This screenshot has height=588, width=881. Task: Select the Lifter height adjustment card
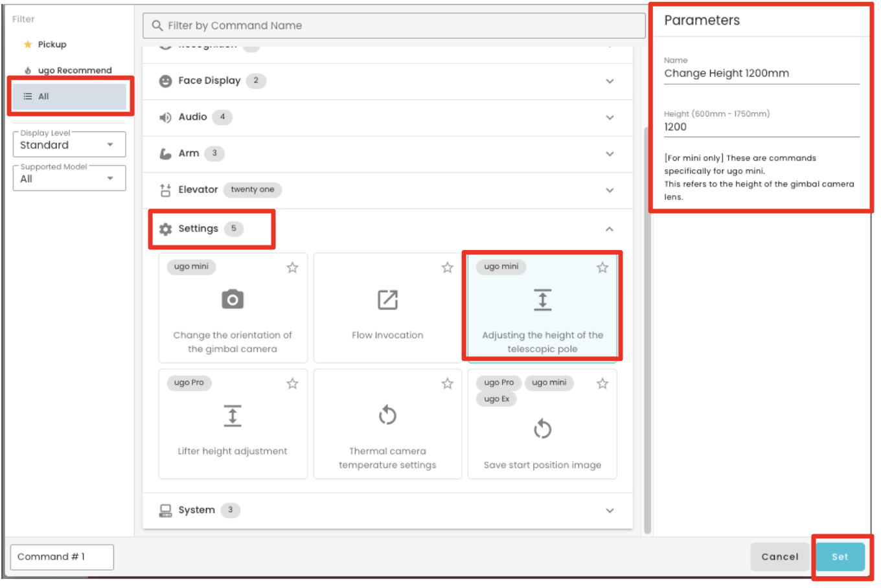click(233, 424)
